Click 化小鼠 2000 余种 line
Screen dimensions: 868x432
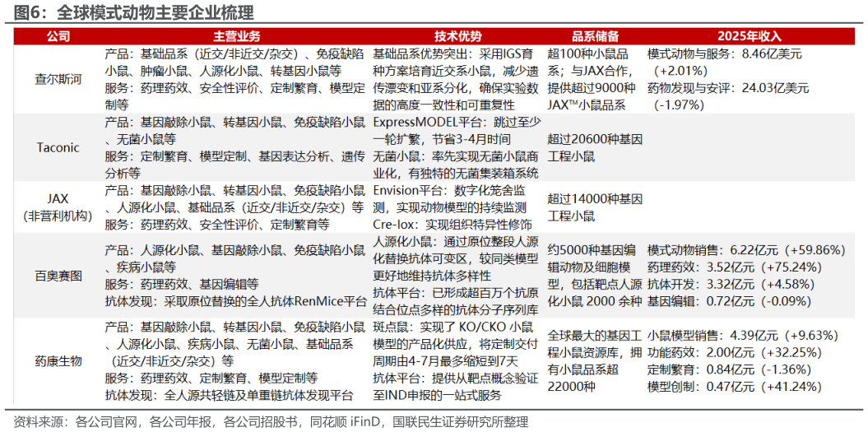point(595,302)
